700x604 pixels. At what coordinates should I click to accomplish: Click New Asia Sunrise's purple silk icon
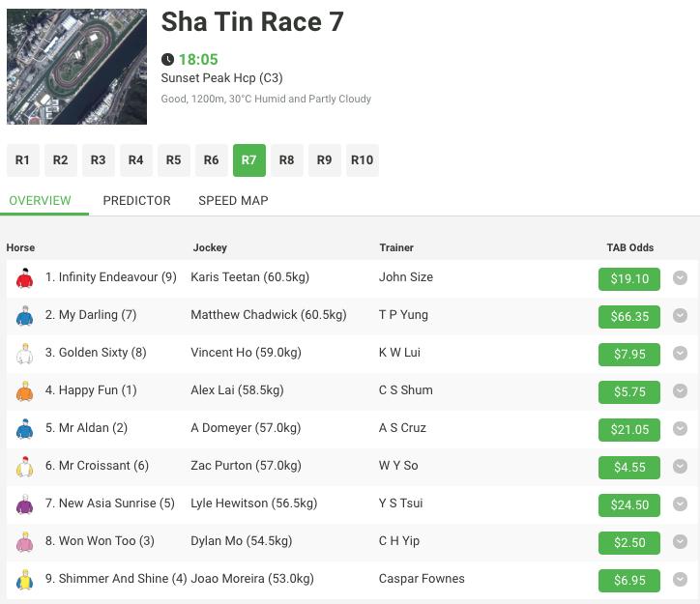pyautogui.click(x=24, y=504)
